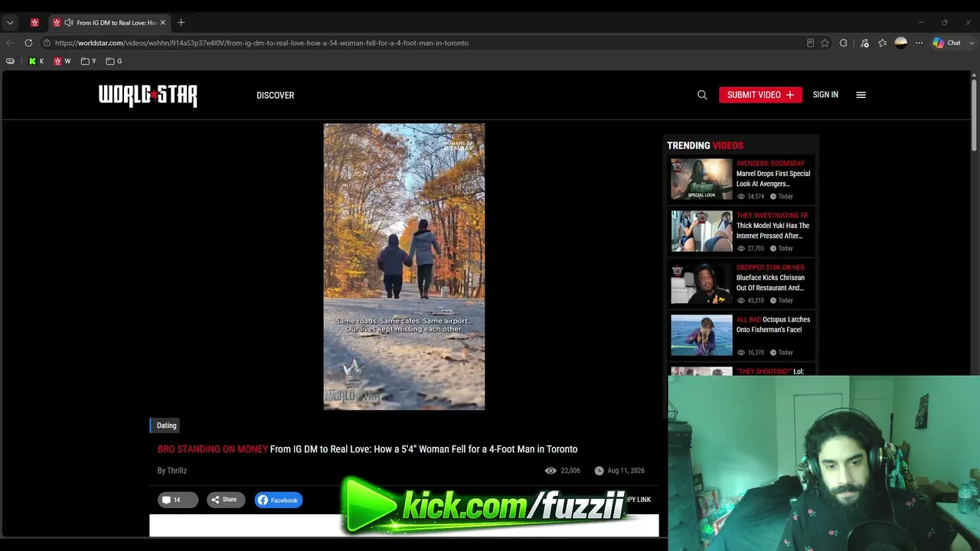Open the Copilot Chat button
980x551 pixels.
946,43
